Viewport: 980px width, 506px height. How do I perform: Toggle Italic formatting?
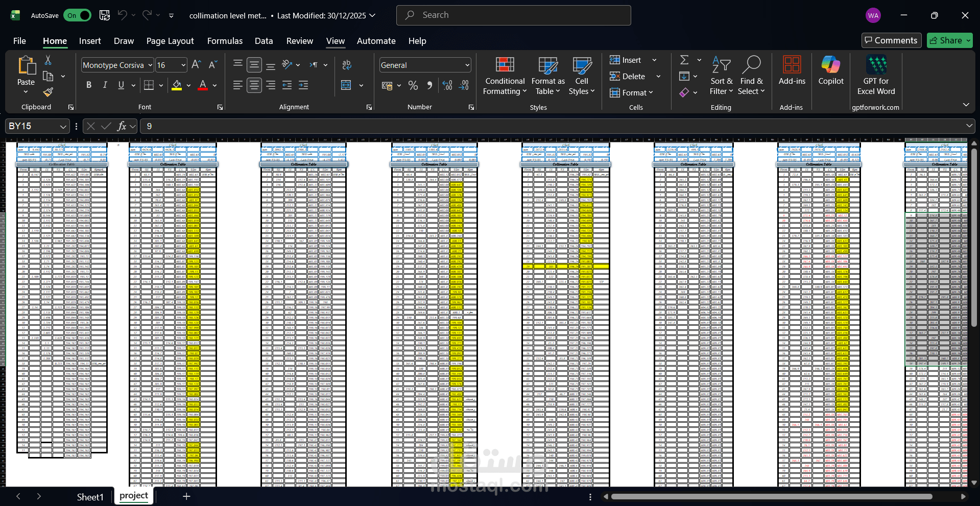point(105,85)
